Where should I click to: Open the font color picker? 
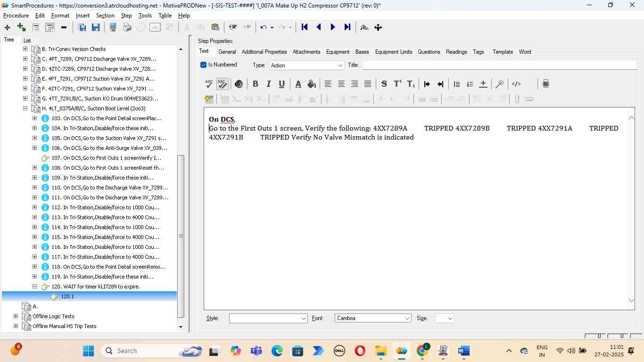298,84
